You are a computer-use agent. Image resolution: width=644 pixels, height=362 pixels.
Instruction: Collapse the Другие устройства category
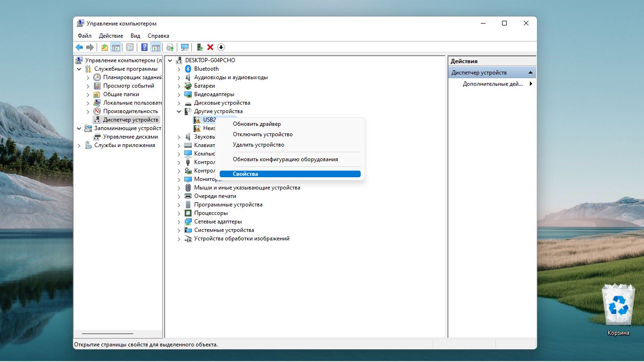[x=179, y=111]
